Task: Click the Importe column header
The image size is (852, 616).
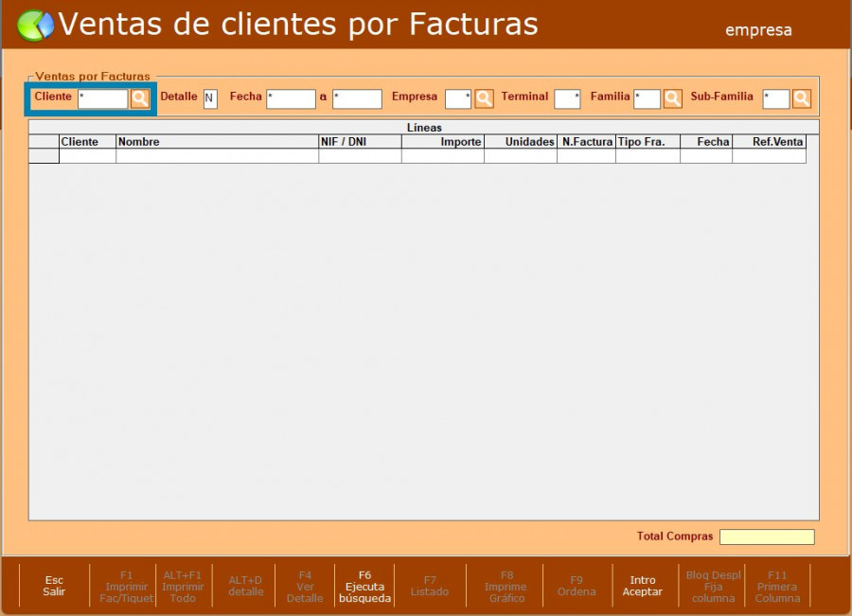Action: 442,142
